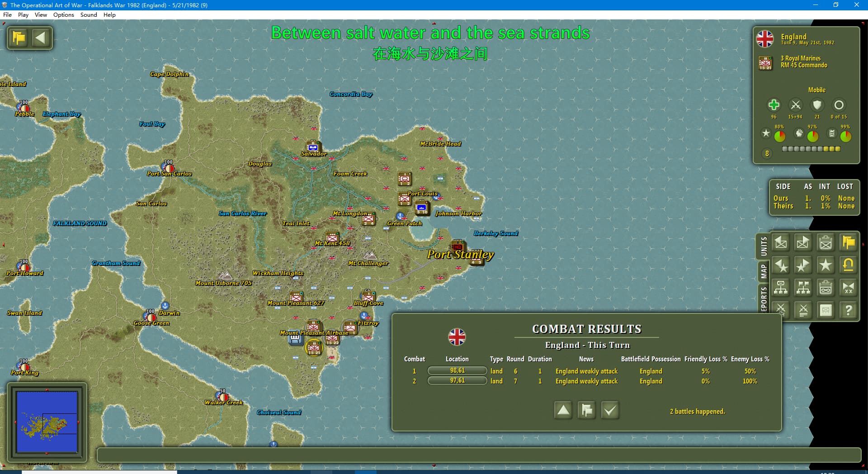This screenshot has width=868, height=474.
Task: Click the shield defense icon
Action: pyautogui.click(x=817, y=105)
